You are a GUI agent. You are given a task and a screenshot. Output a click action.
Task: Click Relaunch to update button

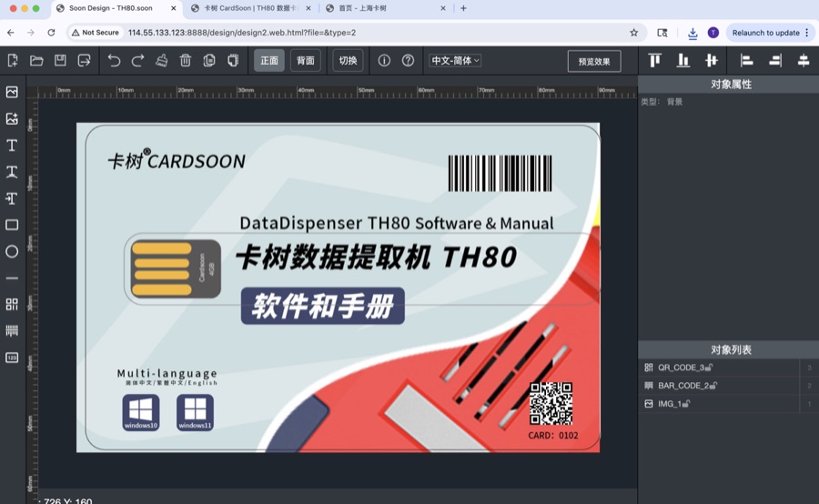770,33
